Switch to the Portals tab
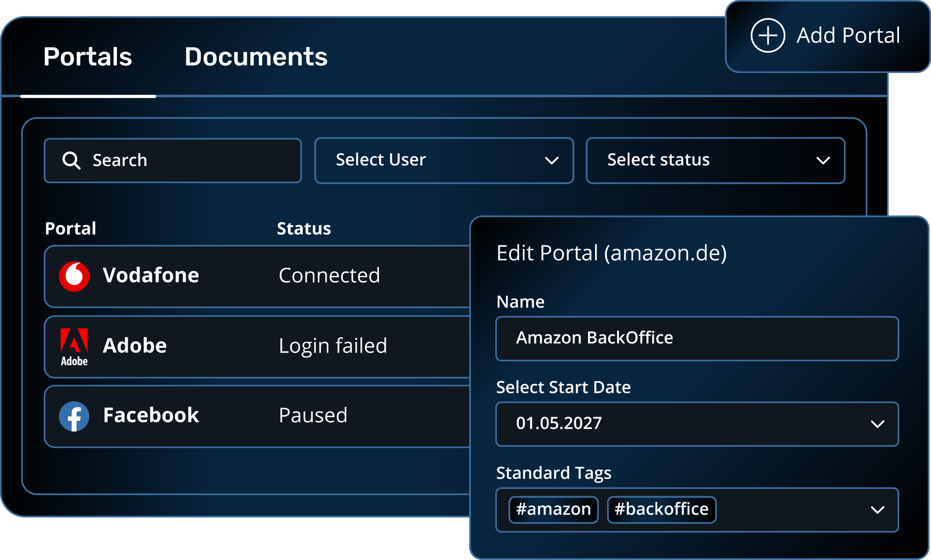This screenshot has width=931, height=560. pyautogui.click(x=88, y=57)
